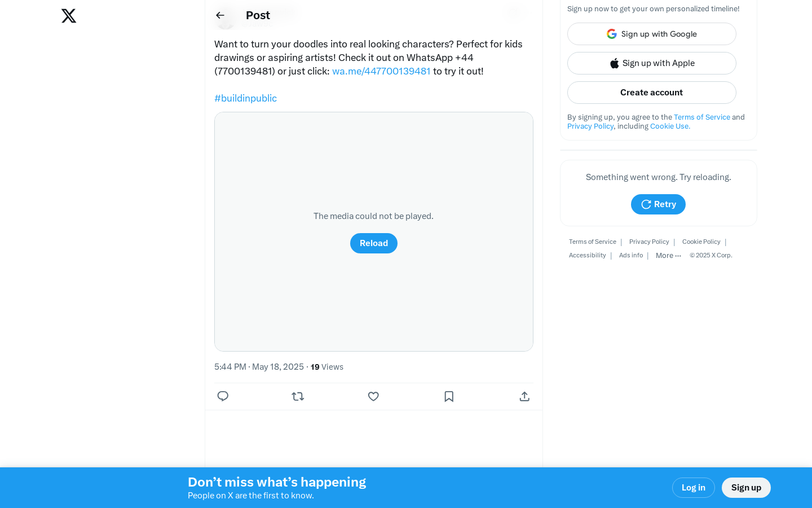Click the X logo home icon

pos(69,16)
